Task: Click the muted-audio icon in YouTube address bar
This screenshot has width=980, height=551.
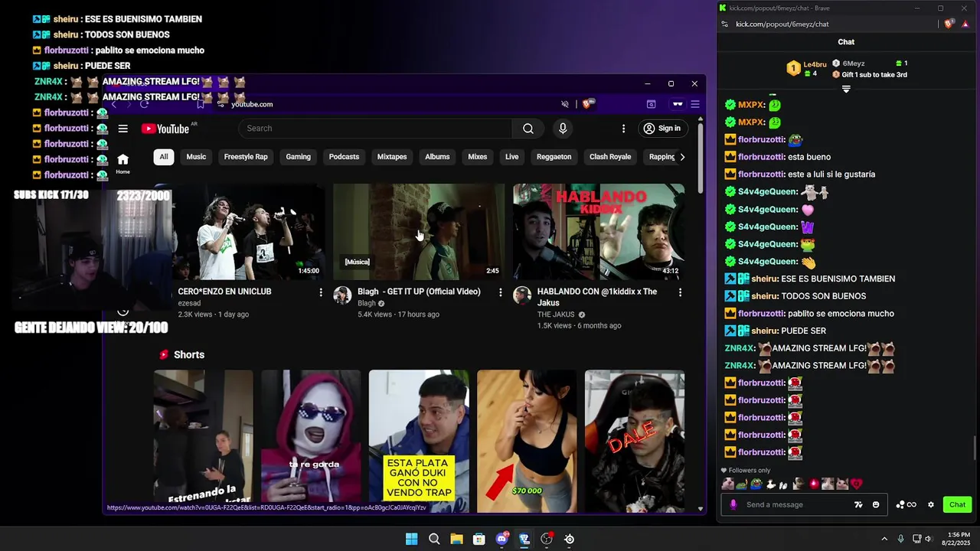Action: click(565, 104)
